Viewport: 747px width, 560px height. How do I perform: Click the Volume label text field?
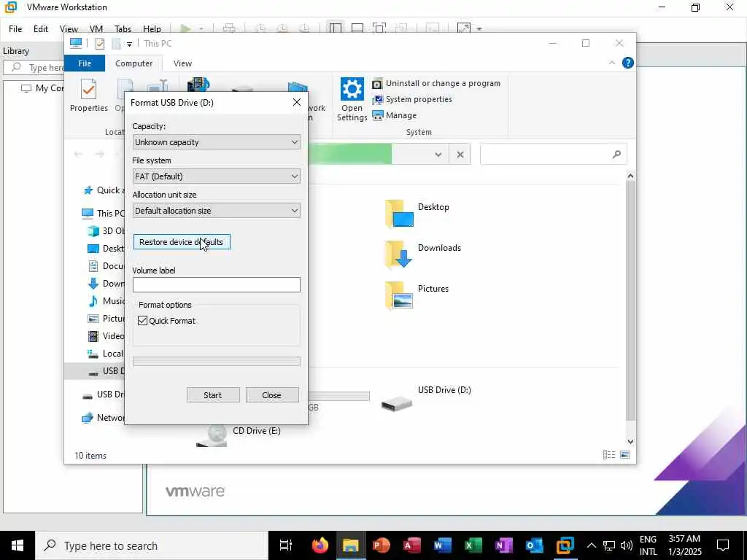point(216,285)
